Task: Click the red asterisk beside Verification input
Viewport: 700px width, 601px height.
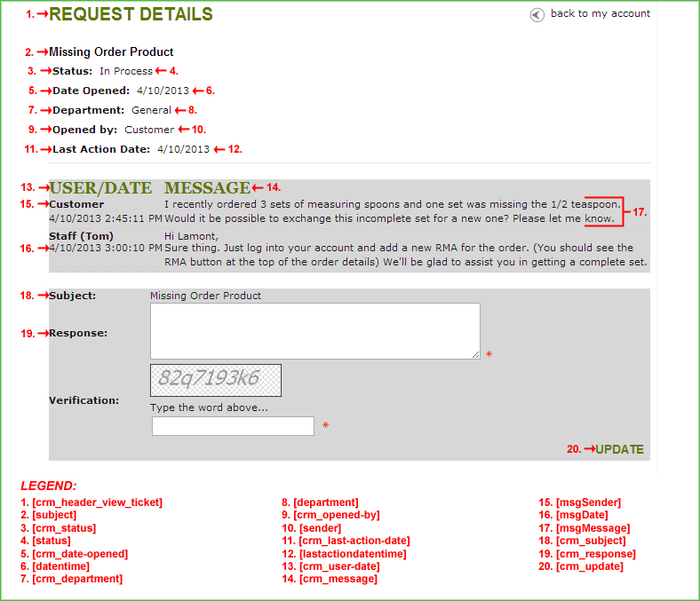Action: 325,427
